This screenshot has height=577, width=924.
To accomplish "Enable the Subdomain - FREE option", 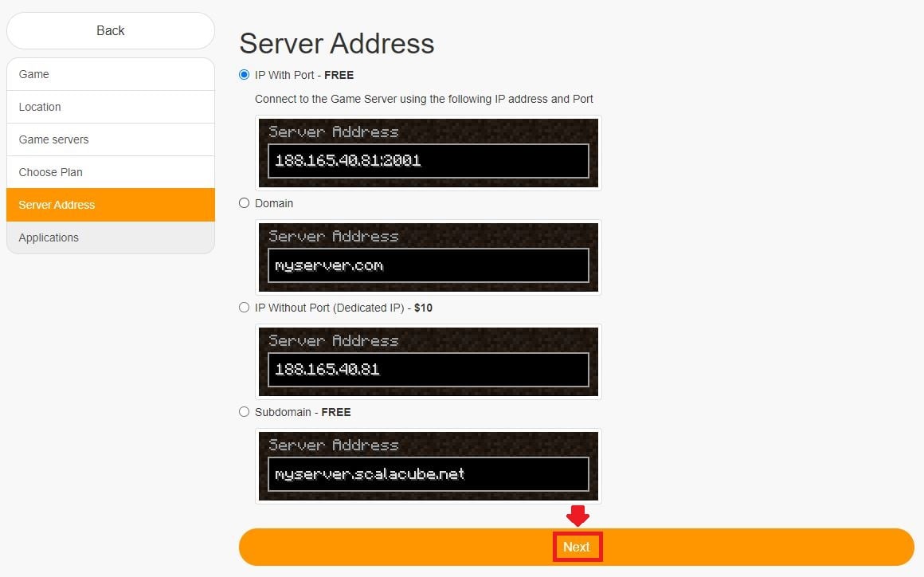I will pos(244,412).
